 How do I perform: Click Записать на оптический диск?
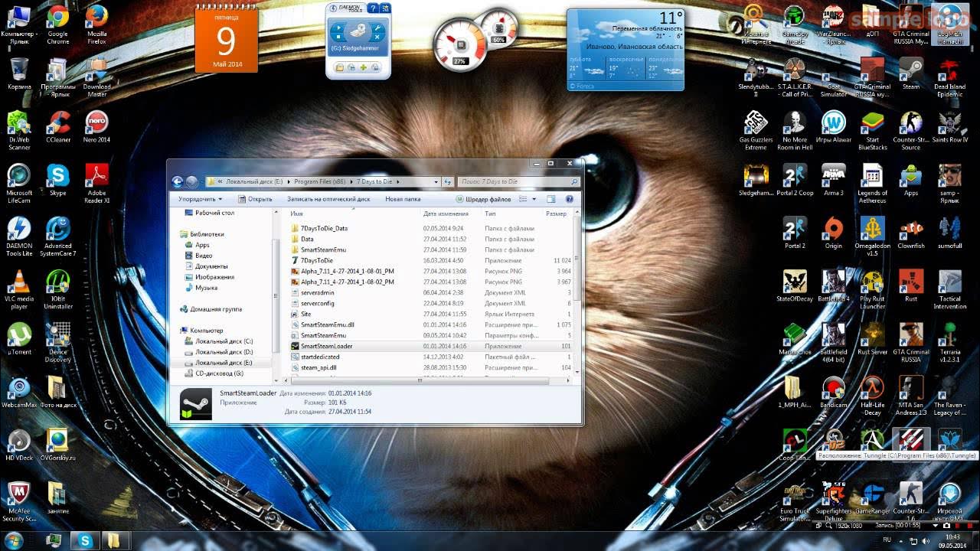pyautogui.click(x=328, y=199)
